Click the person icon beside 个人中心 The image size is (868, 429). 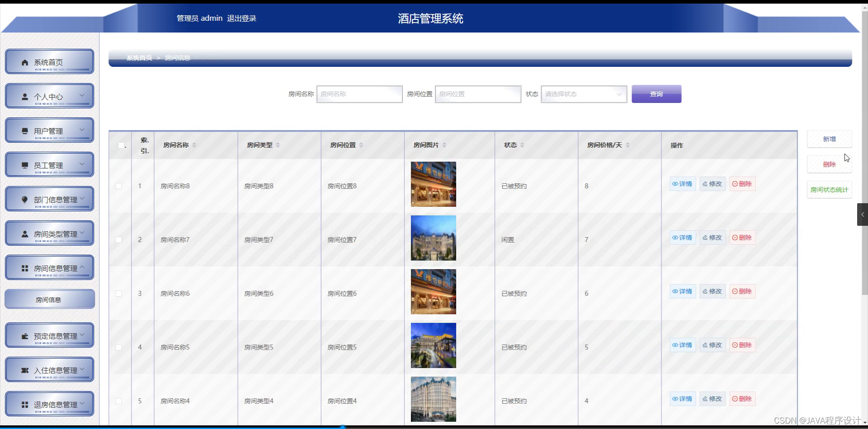25,97
